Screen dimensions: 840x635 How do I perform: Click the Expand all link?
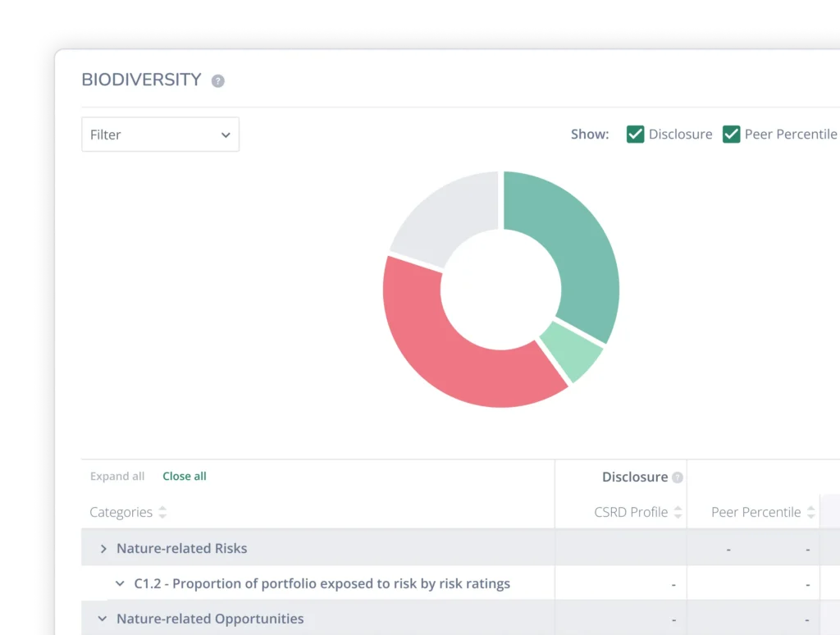(117, 477)
